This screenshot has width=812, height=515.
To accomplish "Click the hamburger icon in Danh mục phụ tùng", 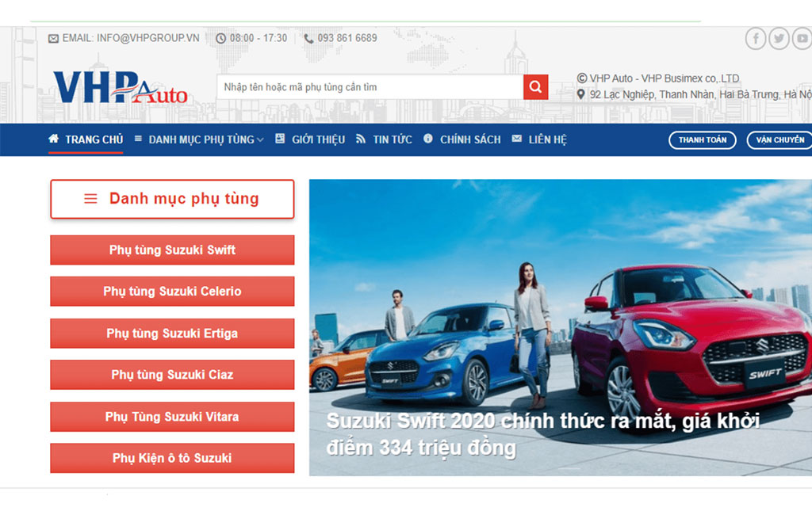I will coord(90,199).
